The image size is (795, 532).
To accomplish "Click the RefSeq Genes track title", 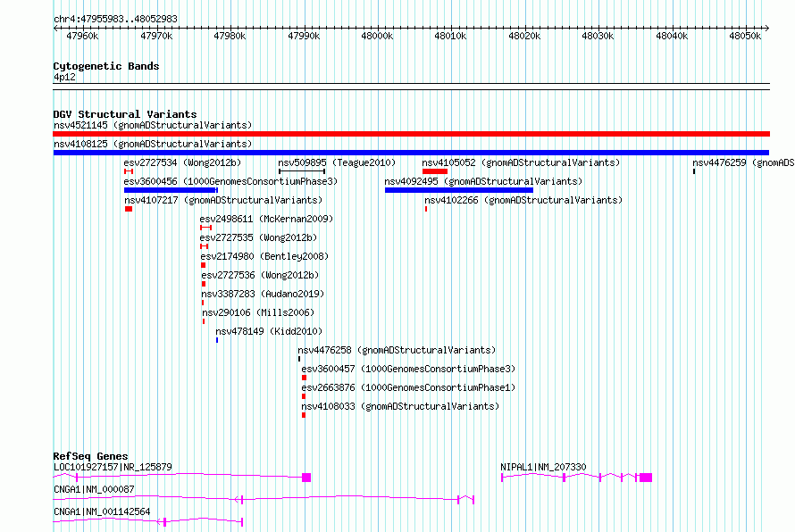I will tap(90, 456).
